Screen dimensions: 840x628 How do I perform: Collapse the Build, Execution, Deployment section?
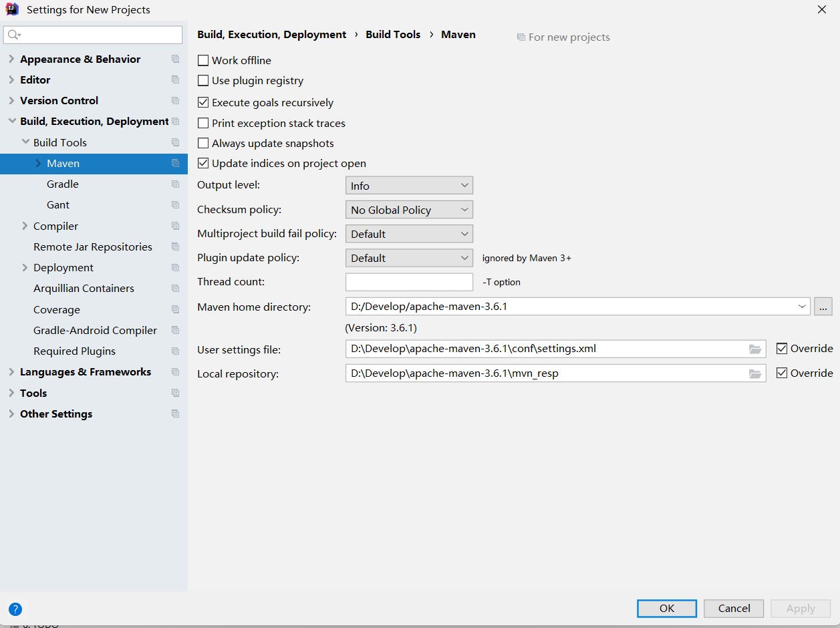coord(11,122)
